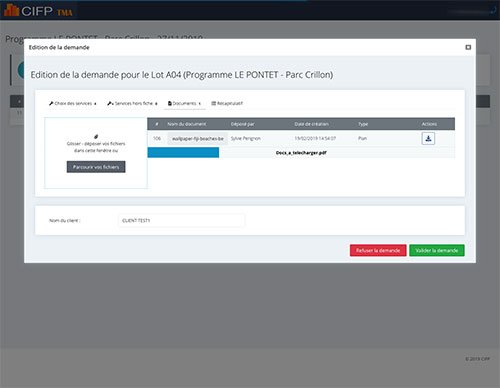This screenshot has height=388, width=500.
Task: Click Parcourir vos fichiers button
Action: pos(96,167)
